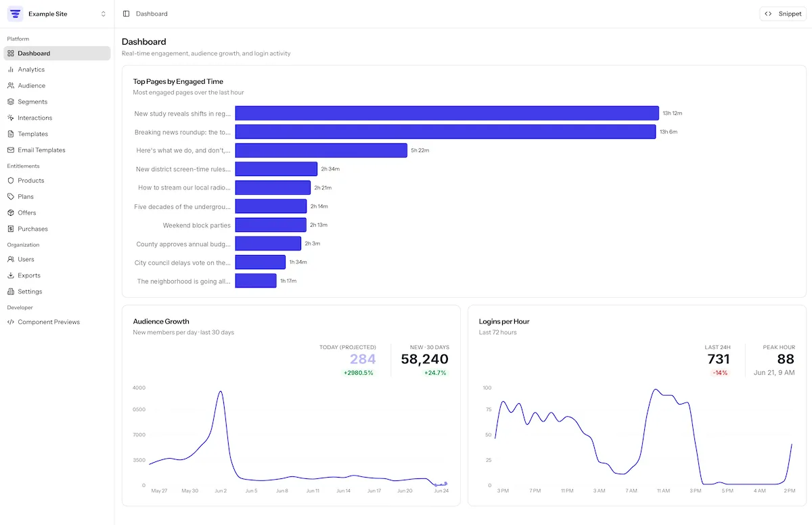Viewport: 812px width, 525px height.
Task: Click the 284 projected today value
Action: click(x=363, y=359)
